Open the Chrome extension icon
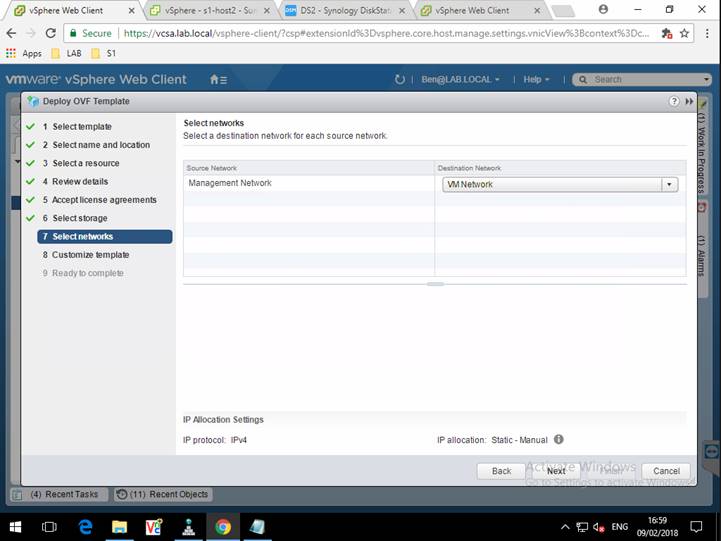Image resolution: width=721 pixels, height=541 pixels. tap(667, 33)
